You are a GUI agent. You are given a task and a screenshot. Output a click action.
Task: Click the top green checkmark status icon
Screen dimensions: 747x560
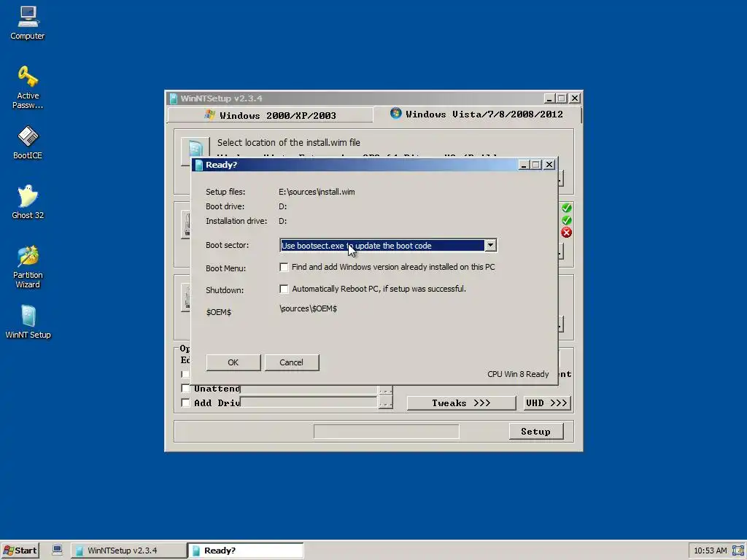click(566, 208)
